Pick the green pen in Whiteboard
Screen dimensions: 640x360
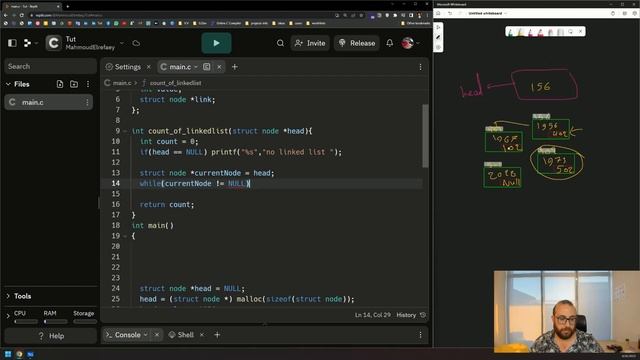[x=511, y=32]
